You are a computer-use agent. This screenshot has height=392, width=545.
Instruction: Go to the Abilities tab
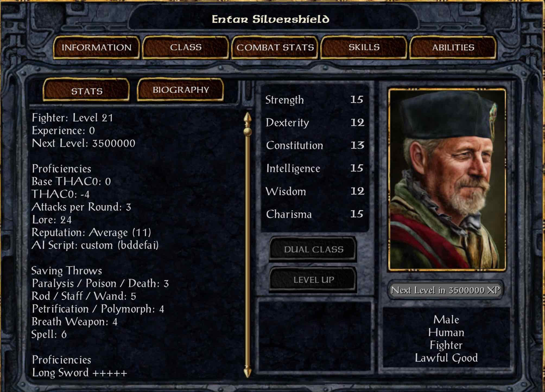tap(453, 47)
